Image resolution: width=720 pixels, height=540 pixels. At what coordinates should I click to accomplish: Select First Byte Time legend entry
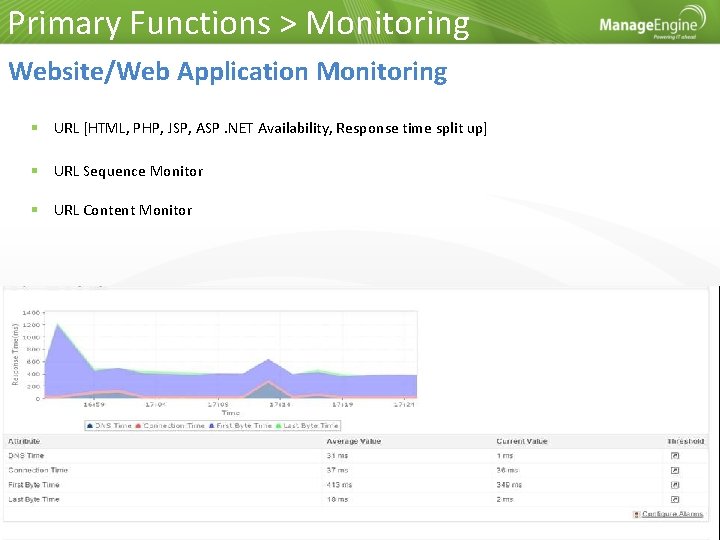coord(241,426)
